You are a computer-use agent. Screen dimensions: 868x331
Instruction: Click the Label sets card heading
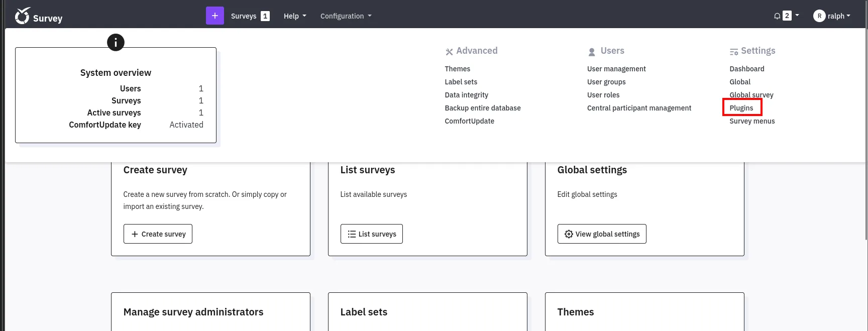tap(364, 312)
